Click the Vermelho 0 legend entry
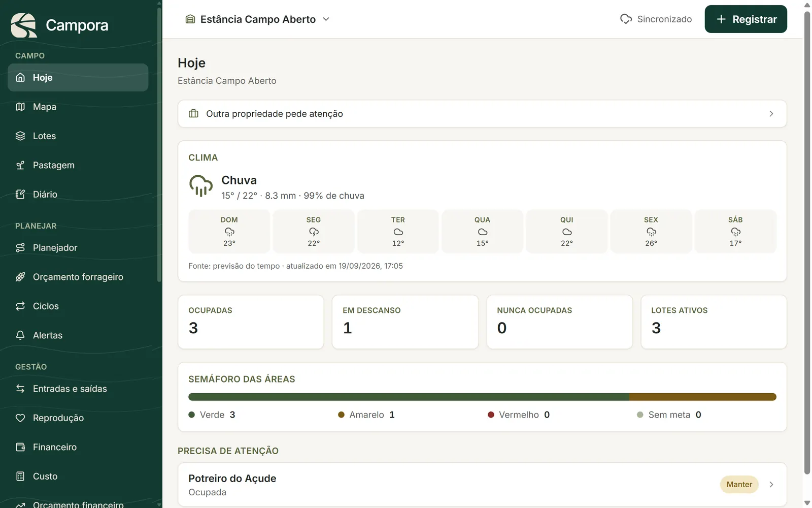 click(x=519, y=415)
